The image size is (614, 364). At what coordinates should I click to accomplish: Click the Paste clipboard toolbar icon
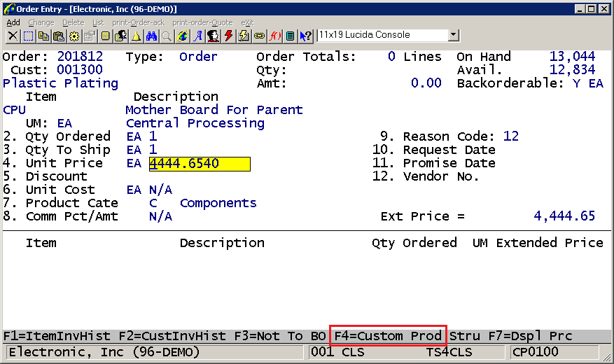[59, 36]
